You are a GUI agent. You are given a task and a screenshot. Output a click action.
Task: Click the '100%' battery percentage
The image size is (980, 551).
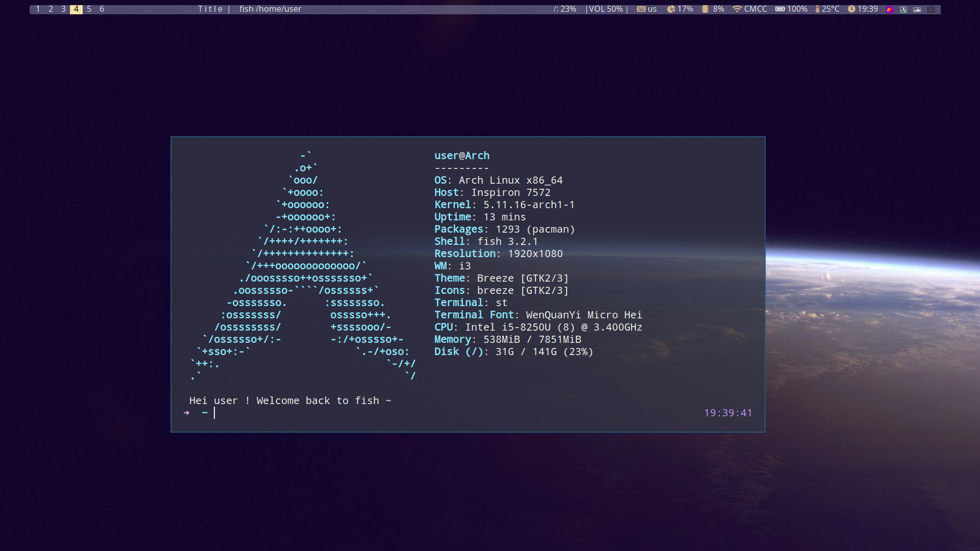[x=797, y=9]
